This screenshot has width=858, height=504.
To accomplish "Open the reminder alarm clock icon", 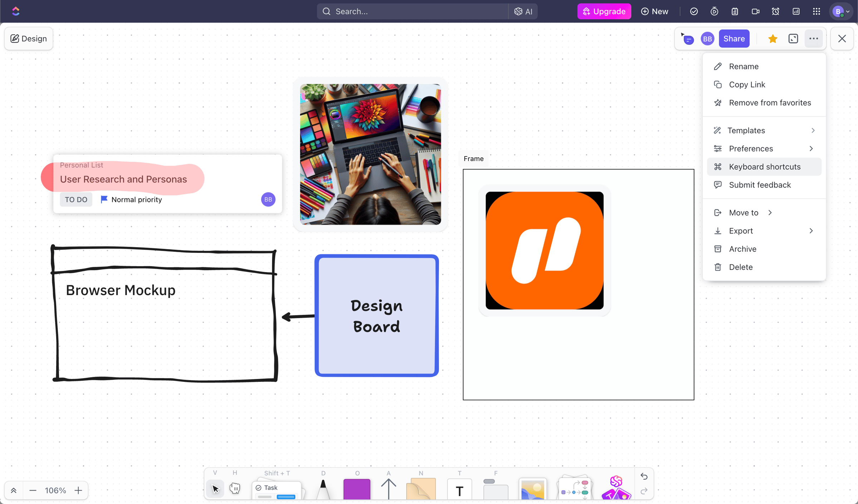I will point(775,11).
